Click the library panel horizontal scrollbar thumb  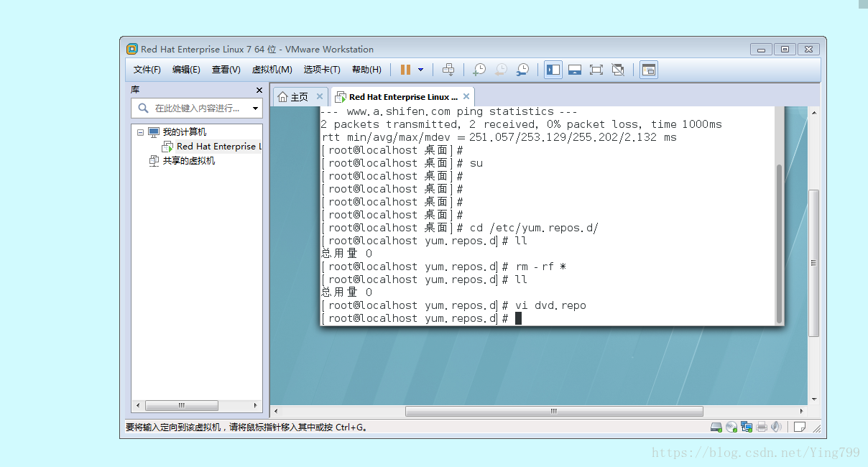(x=182, y=405)
